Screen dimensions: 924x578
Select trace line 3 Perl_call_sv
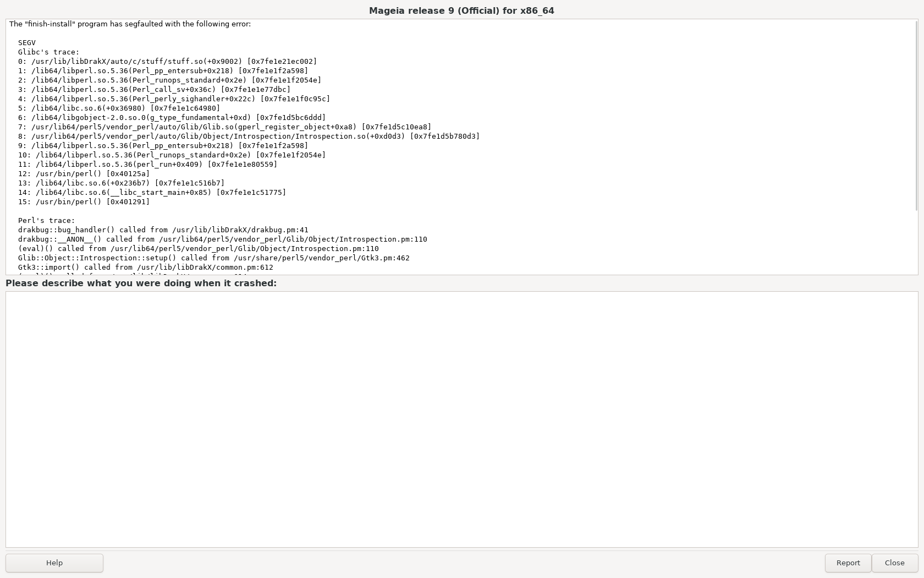[154, 89]
